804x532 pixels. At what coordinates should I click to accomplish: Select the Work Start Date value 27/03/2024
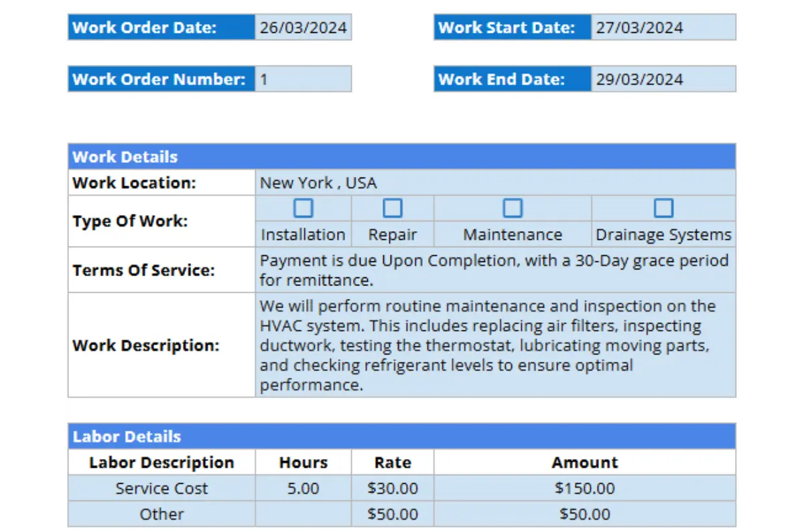pos(663,27)
